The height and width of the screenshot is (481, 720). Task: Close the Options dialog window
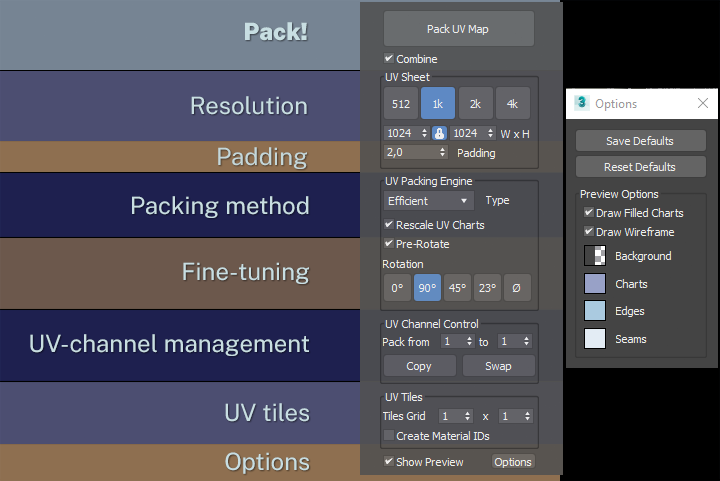(702, 103)
